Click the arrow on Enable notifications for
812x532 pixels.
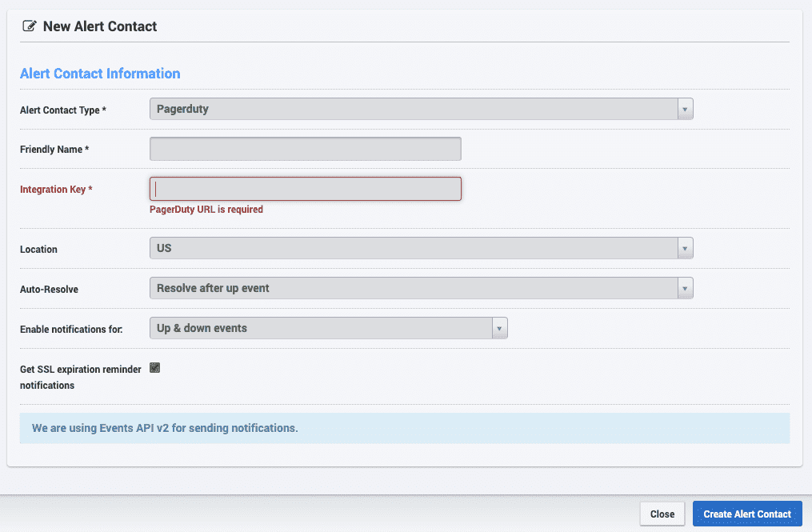pos(499,328)
